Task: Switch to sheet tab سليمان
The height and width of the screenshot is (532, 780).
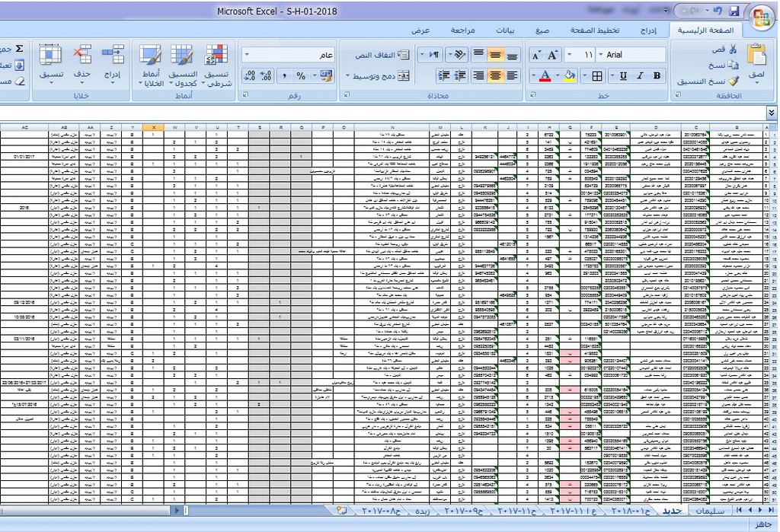Action: [x=711, y=511]
